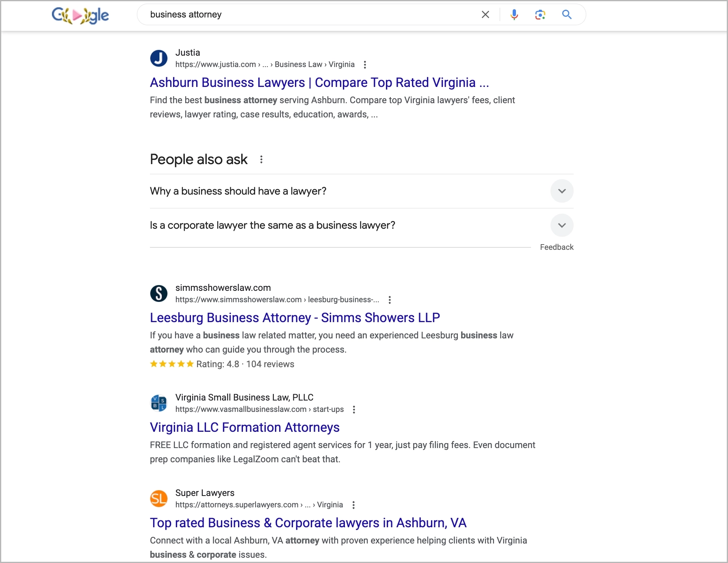The image size is (728, 563).
Task: Open Google Lens image search
Action: [540, 15]
